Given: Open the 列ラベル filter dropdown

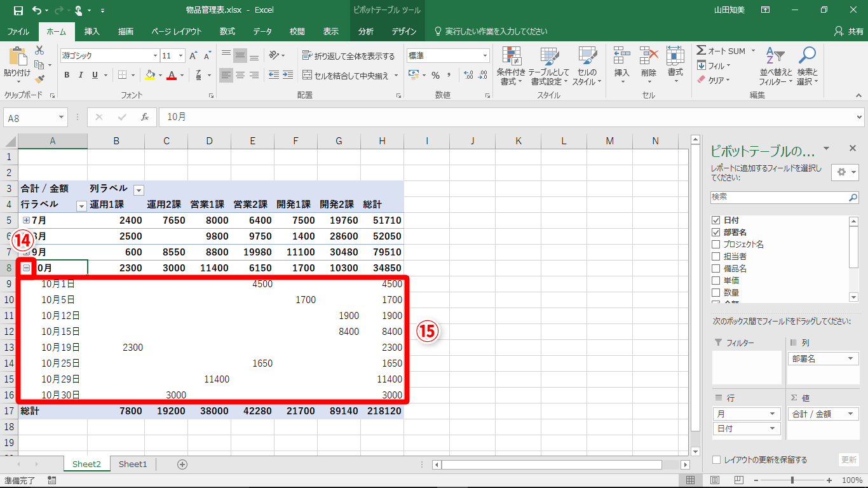Looking at the screenshot, I should tap(139, 189).
